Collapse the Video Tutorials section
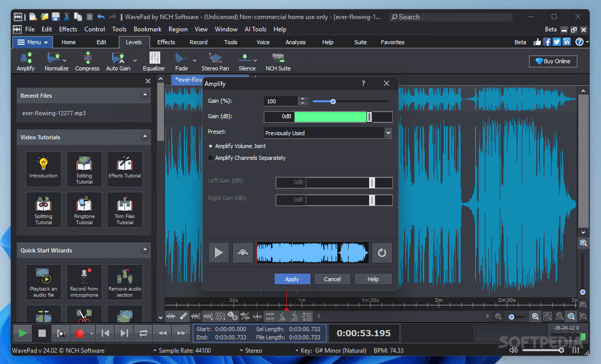The height and width of the screenshot is (364, 601). (145, 136)
